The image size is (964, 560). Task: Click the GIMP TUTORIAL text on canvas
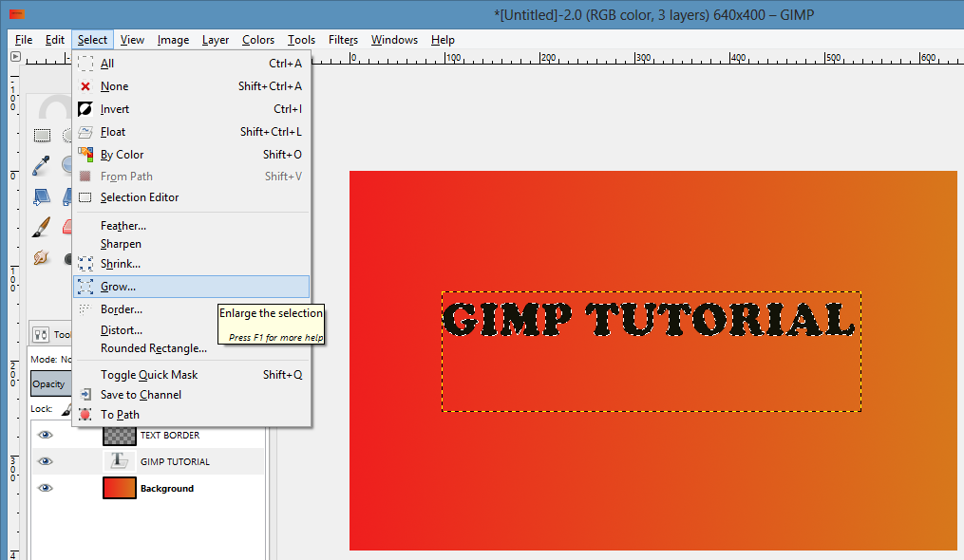649,319
